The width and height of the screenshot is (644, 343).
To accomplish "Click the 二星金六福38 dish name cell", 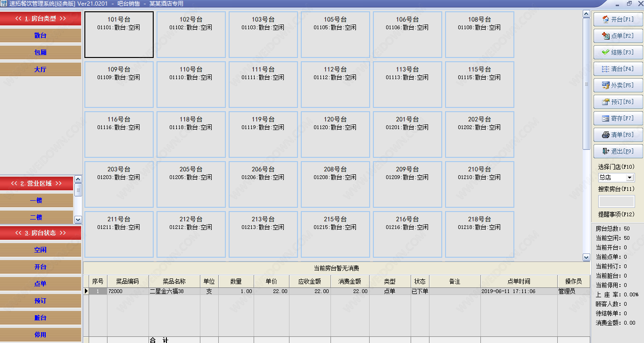I will pos(174,291).
